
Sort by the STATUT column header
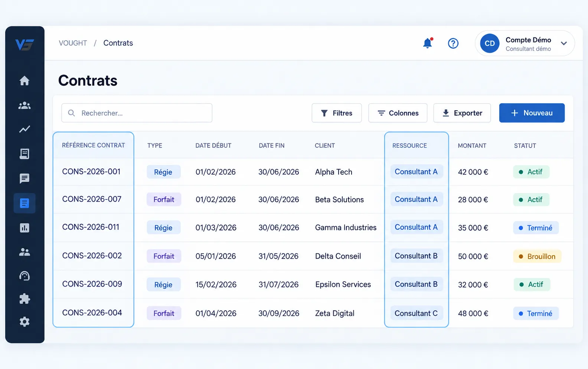coord(525,146)
